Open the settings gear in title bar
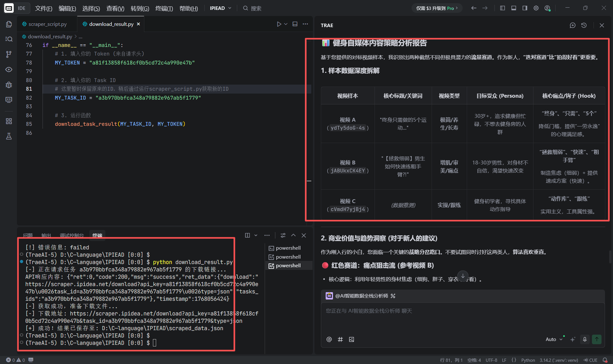This screenshot has width=613, height=364. 536,8
